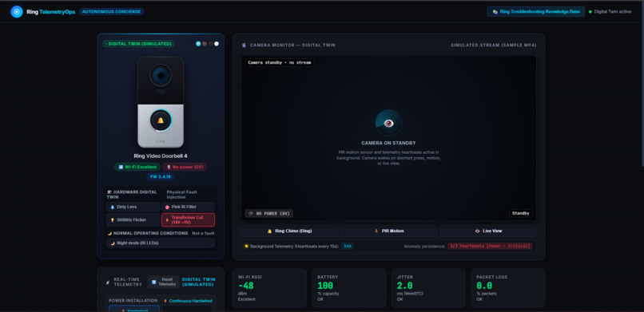The height and width of the screenshot is (312, 644).
Task: Click the Wi-Fi RSSI -48 card
Action: [269, 288]
